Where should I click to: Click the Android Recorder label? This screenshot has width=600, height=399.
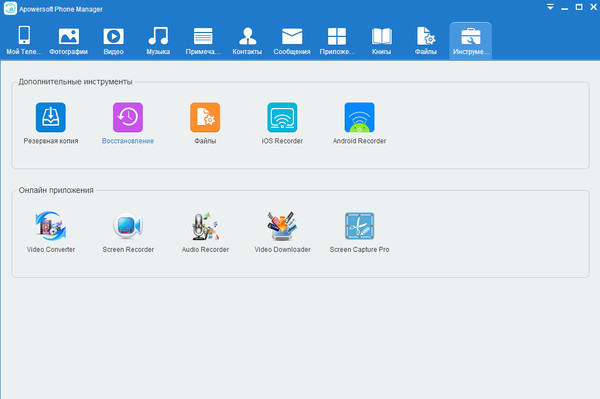[x=359, y=141]
